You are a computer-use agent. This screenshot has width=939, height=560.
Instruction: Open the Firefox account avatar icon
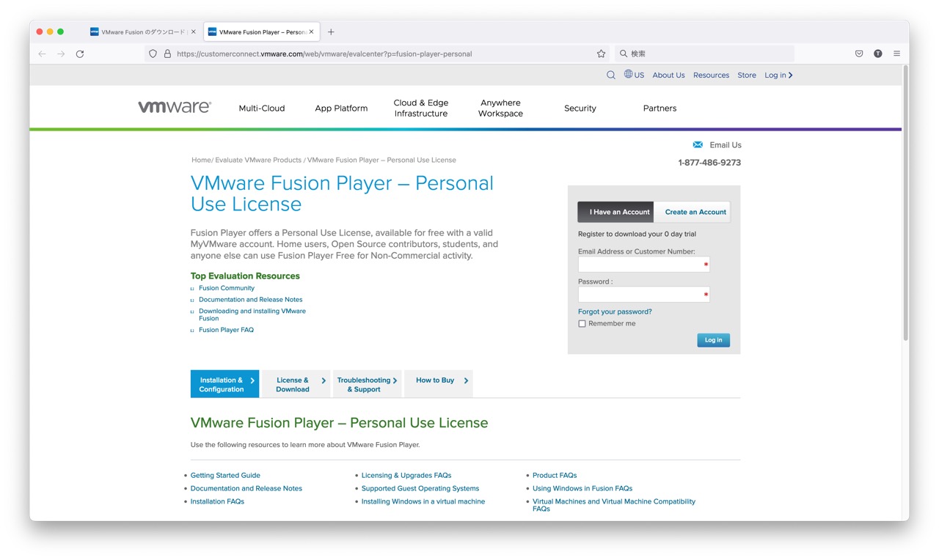click(x=878, y=54)
